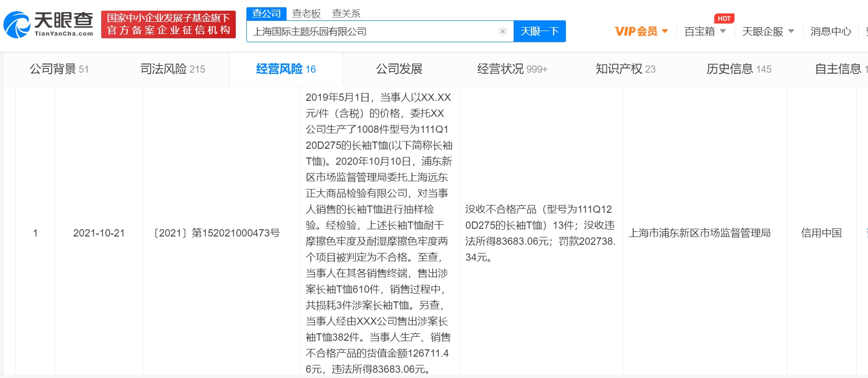
Task: Open the 公司背景 tab
Action: (59, 69)
